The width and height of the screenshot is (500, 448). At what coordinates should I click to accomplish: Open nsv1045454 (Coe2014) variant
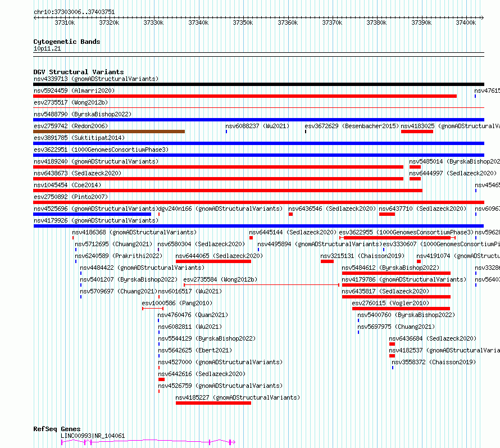[x=67, y=185]
